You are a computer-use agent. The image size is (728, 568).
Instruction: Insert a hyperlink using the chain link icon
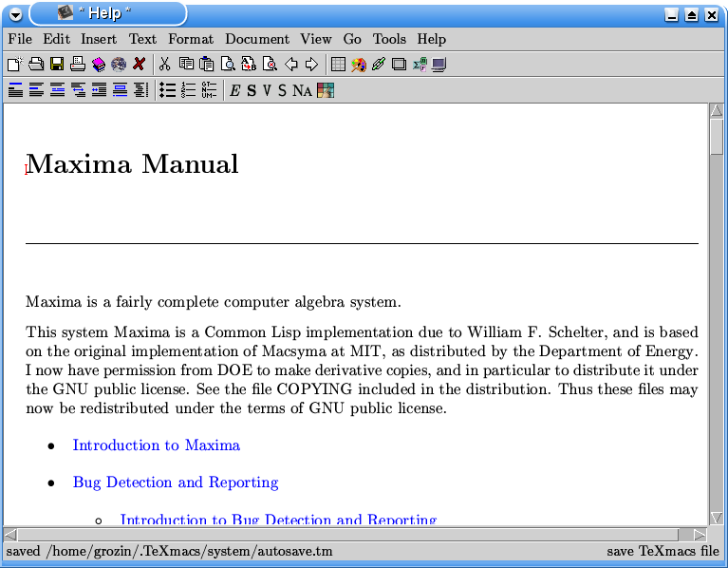pos(379,64)
